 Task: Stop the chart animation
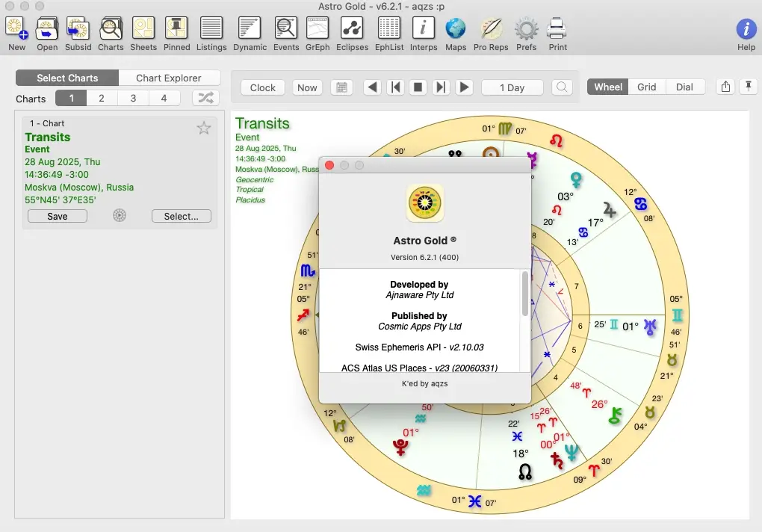[x=418, y=87]
